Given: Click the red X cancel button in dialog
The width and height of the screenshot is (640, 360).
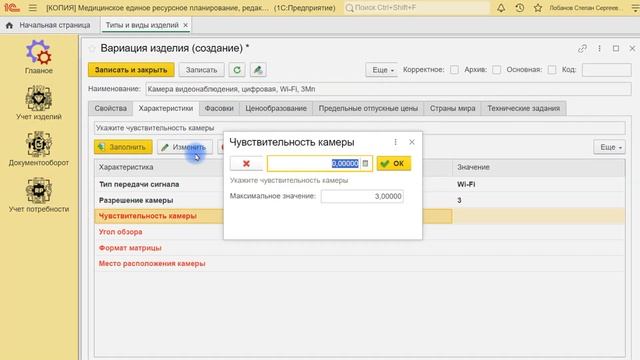Looking at the screenshot, I should pos(246,164).
